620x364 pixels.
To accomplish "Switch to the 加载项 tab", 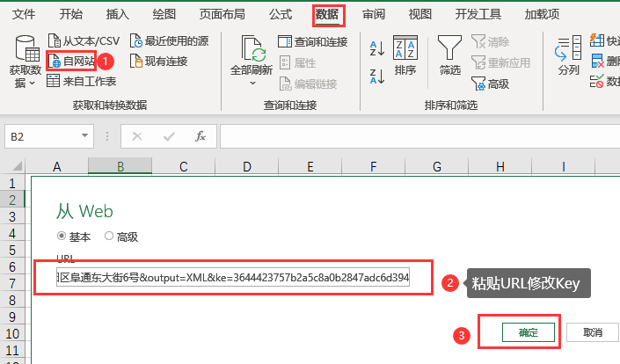I will (x=542, y=15).
